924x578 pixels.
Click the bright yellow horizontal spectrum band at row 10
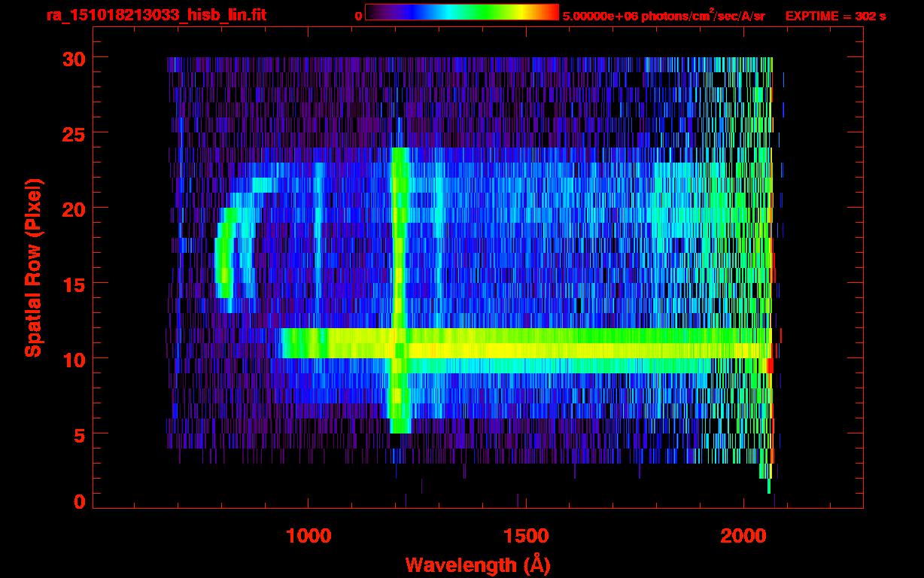tap(527, 350)
